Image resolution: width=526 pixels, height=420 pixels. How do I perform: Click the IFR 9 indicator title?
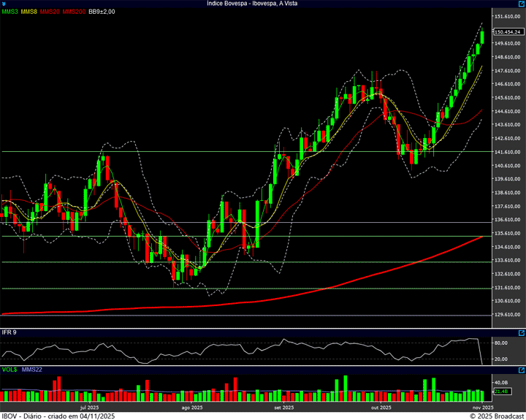click(9, 332)
